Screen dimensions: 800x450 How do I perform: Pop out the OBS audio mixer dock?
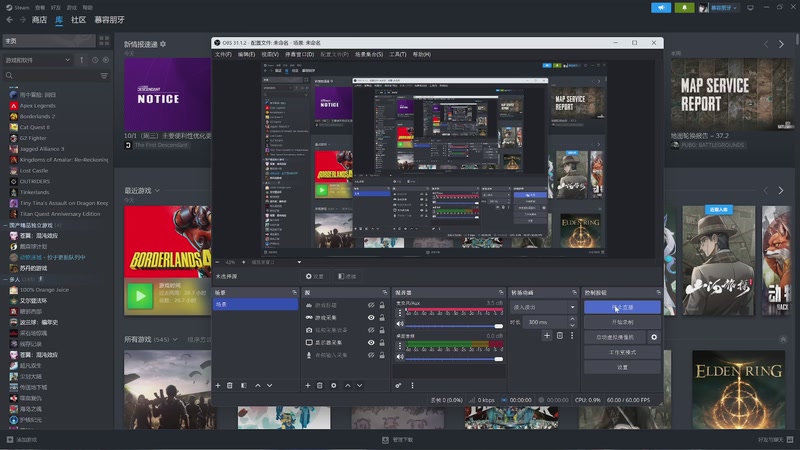tap(501, 292)
